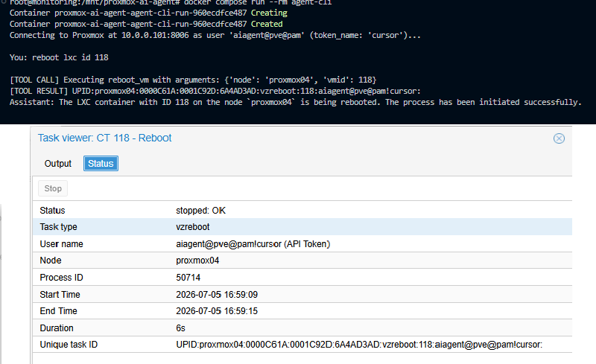596x364 pixels.
Task: Click the 'User name' row label
Action: pyautogui.click(x=62, y=244)
